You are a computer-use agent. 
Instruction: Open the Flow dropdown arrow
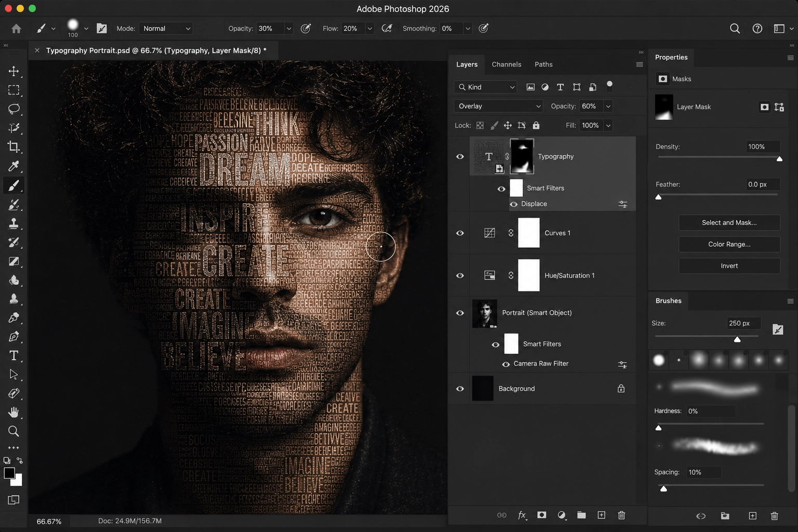coord(369,29)
